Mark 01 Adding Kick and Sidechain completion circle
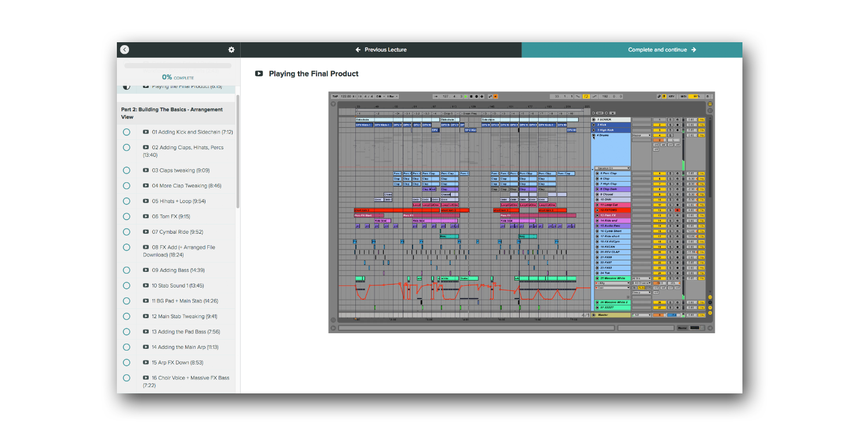The image size is (868, 431). point(126,132)
